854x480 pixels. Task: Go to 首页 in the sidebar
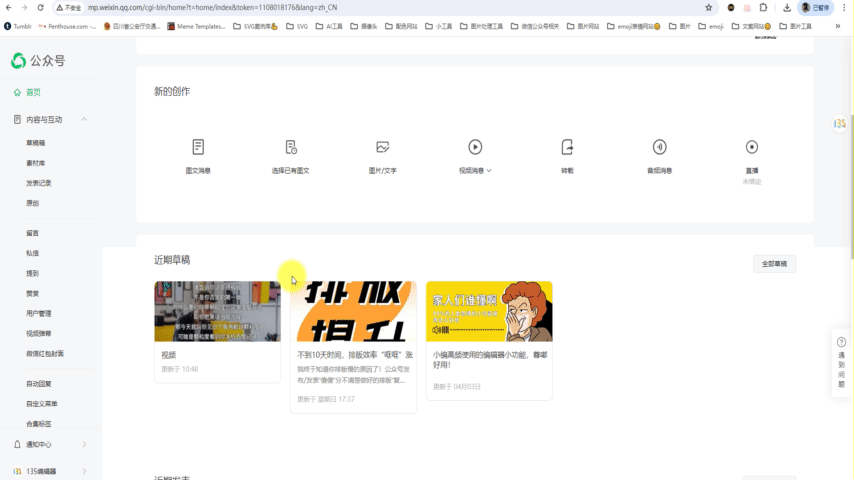[x=33, y=93]
